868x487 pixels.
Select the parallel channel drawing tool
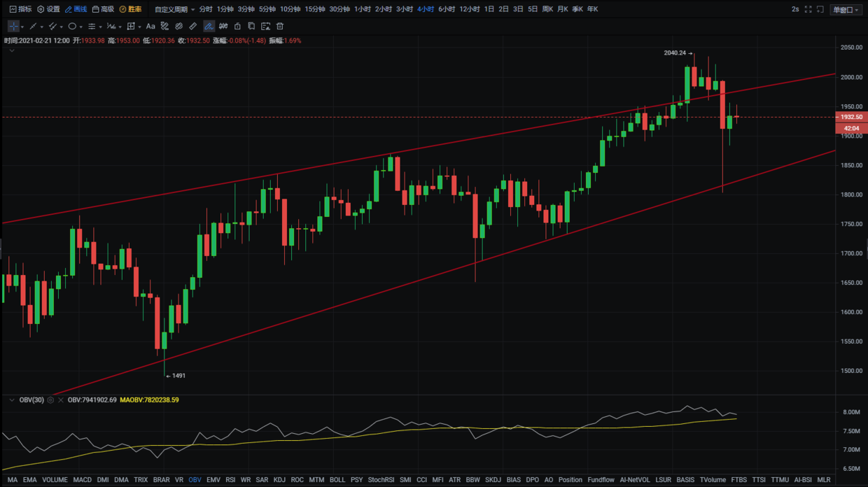52,26
